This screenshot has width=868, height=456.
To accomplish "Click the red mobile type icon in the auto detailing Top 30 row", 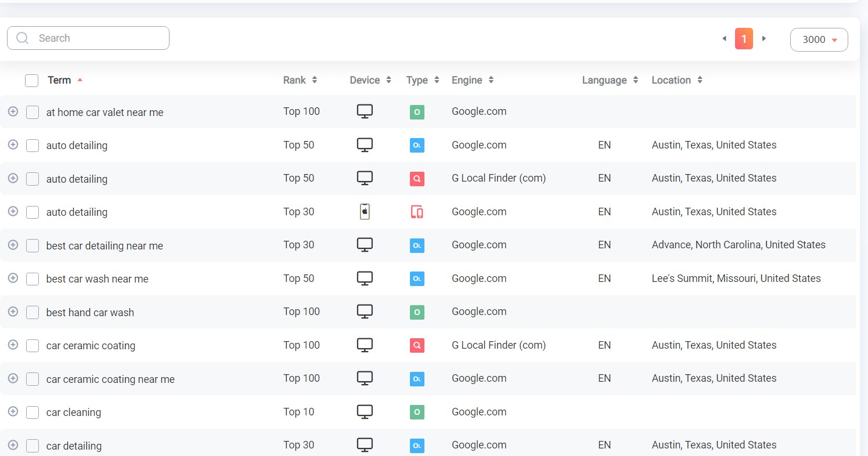I will pyautogui.click(x=417, y=212).
